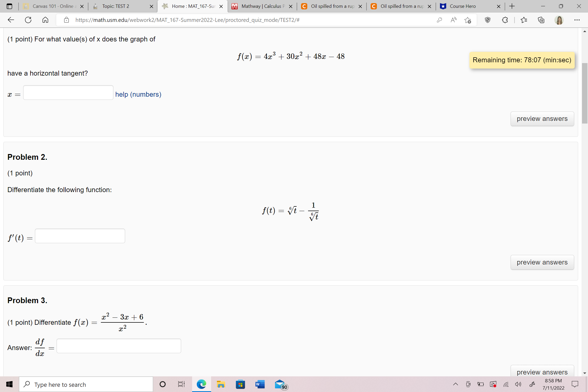The width and height of the screenshot is (588, 392).
Task: Add this page to favorites
Action: click(468, 20)
